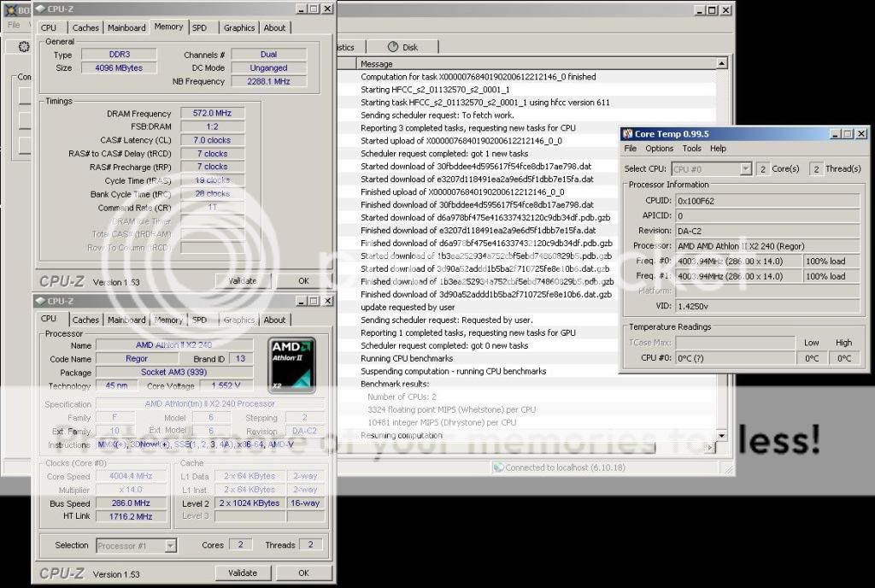Switch to Caches tab in top CPU-Z window
The width and height of the screenshot is (875, 588).
(x=85, y=27)
